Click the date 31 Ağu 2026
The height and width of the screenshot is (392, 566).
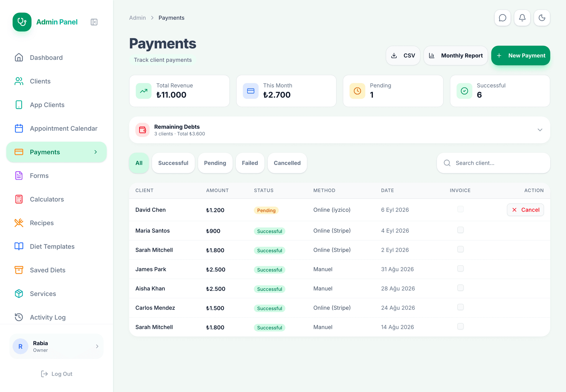coord(397,269)
